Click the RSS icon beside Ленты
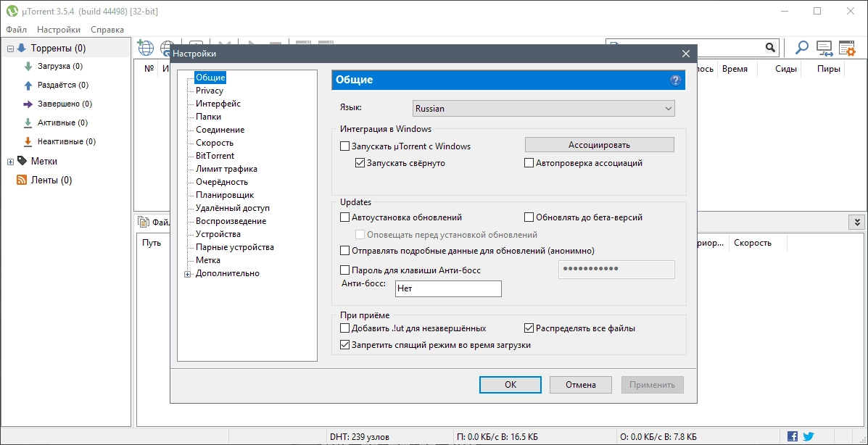This screenshot has width=868, height=445. click(x=22, y=180)
